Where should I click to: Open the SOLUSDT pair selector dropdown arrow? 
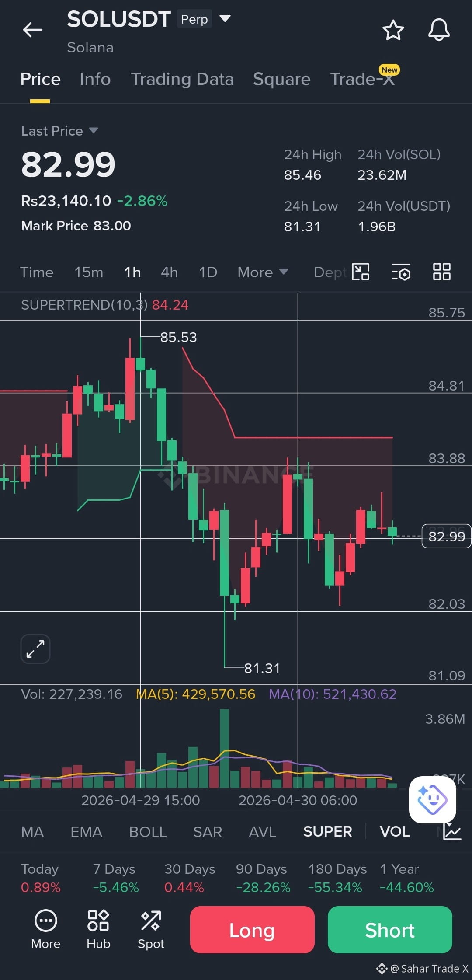[225, 18]
